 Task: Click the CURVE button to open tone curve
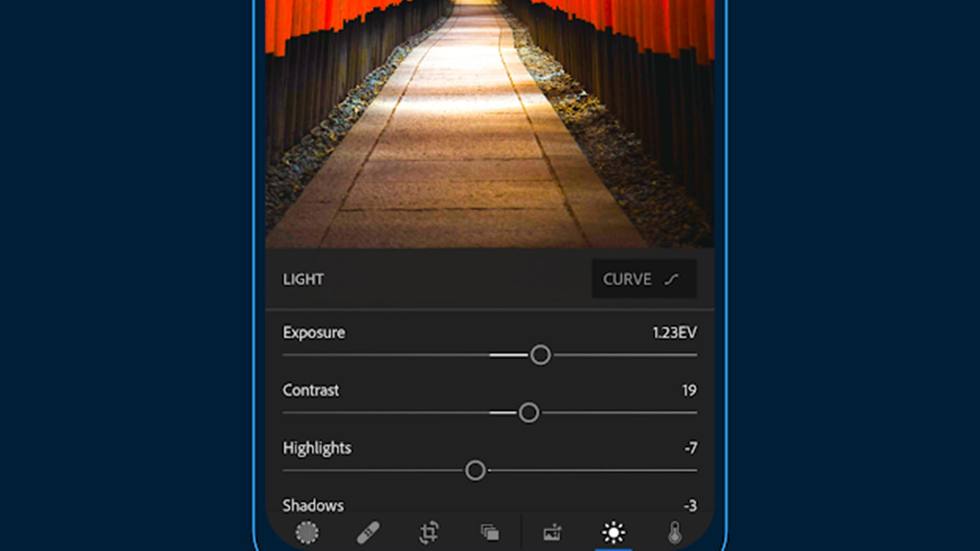click(640, 279)
